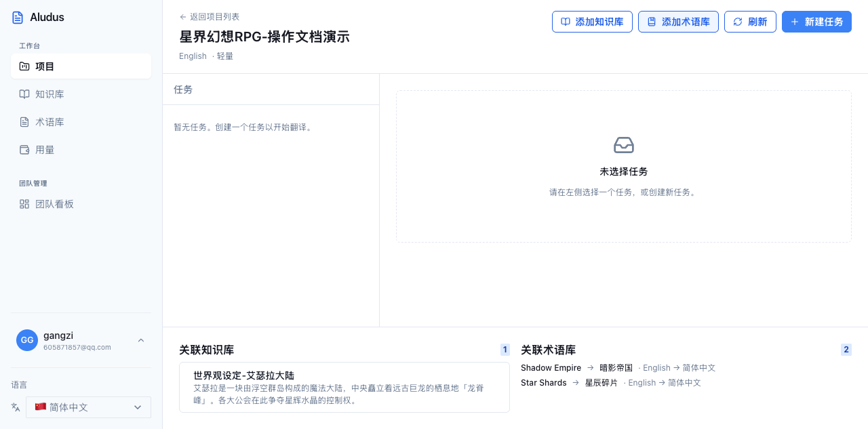Open 术语库 in the sidebar

(81, 122)
